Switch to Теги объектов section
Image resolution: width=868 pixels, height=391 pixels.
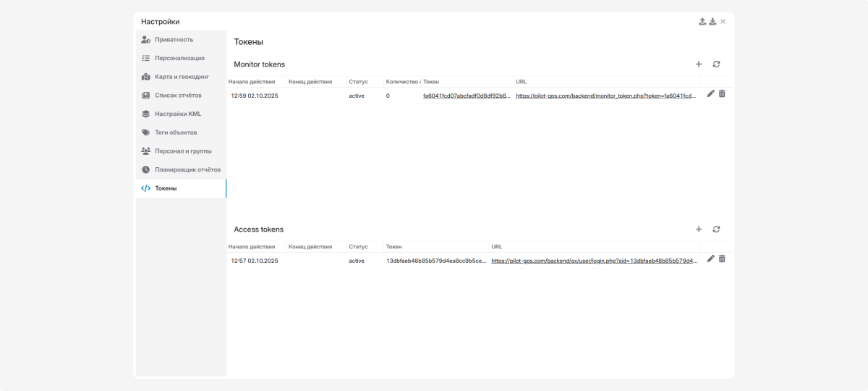[x=176, y=133]
